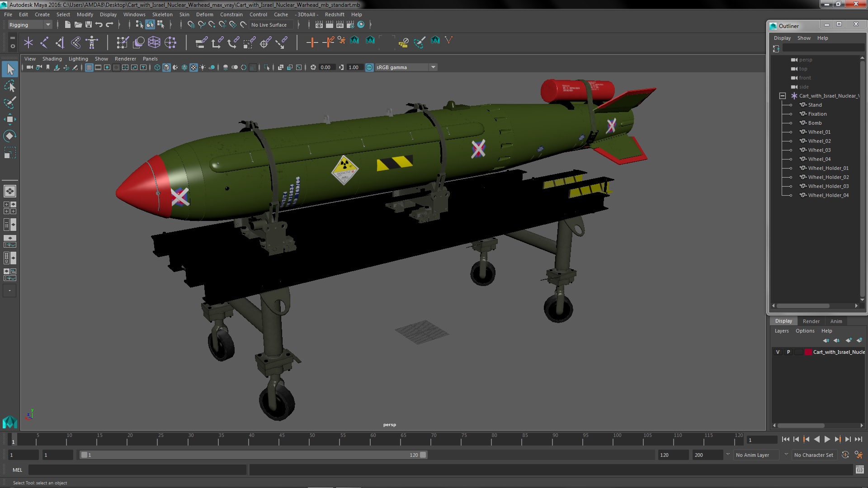
Task: Click the Redo arrow icon
Action: (x=109, y=24)
